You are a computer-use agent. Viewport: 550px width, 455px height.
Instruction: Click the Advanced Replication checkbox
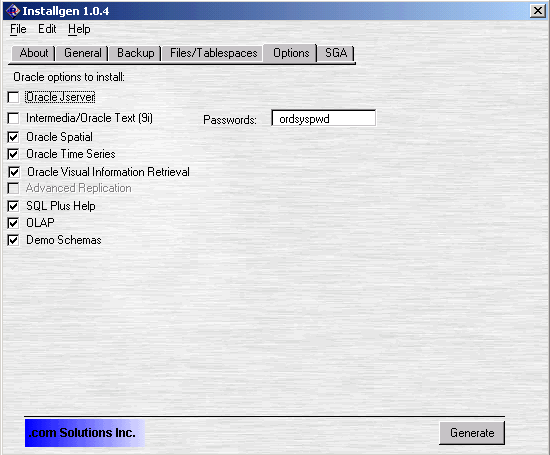coord(13,188)
